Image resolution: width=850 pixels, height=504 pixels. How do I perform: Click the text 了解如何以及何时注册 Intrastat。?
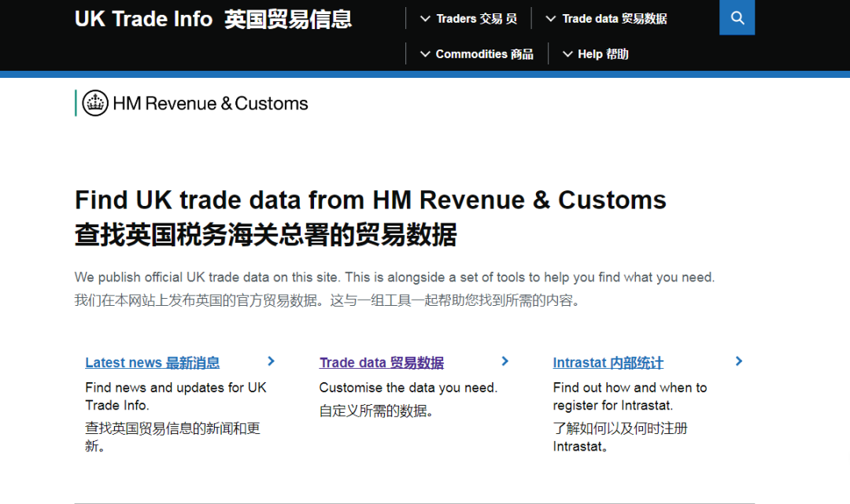pos(620,437)
